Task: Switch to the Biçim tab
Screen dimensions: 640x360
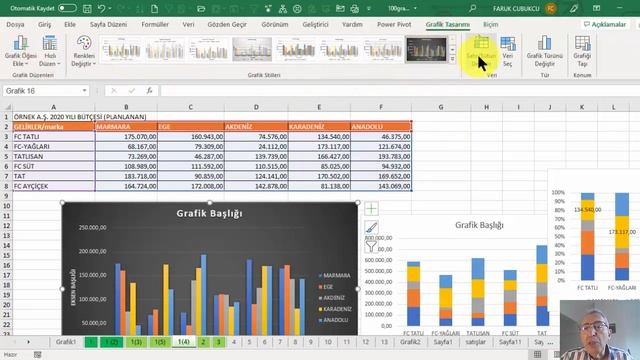Action: point(490,24)
